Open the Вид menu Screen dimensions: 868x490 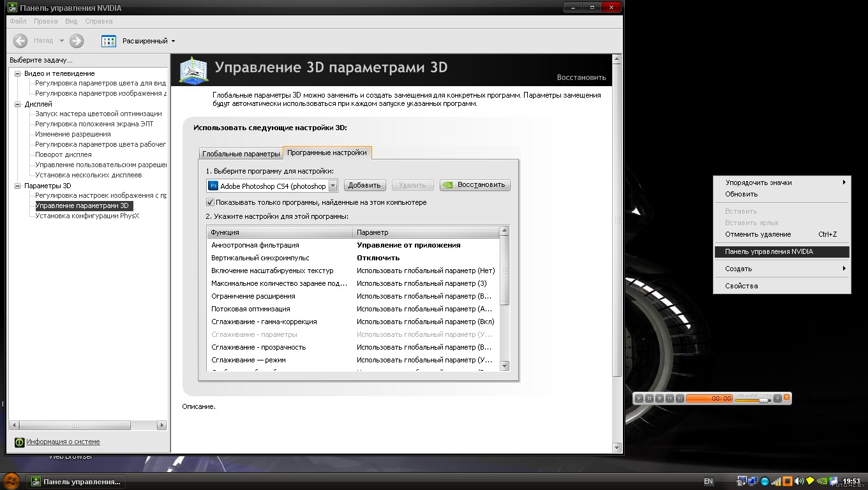[x=71, y=21]
